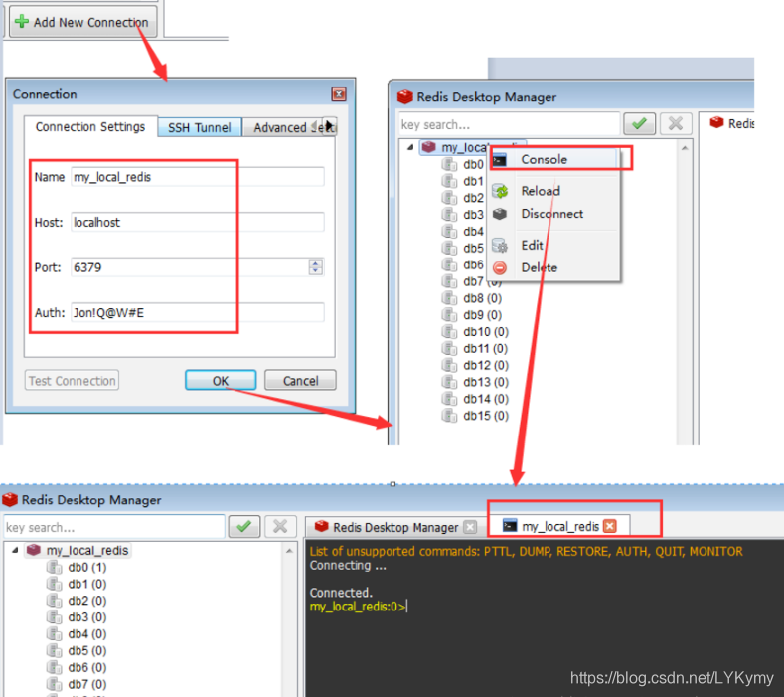
Task: Click green checkmark button in lower Redis window
Action: [244, 526]
